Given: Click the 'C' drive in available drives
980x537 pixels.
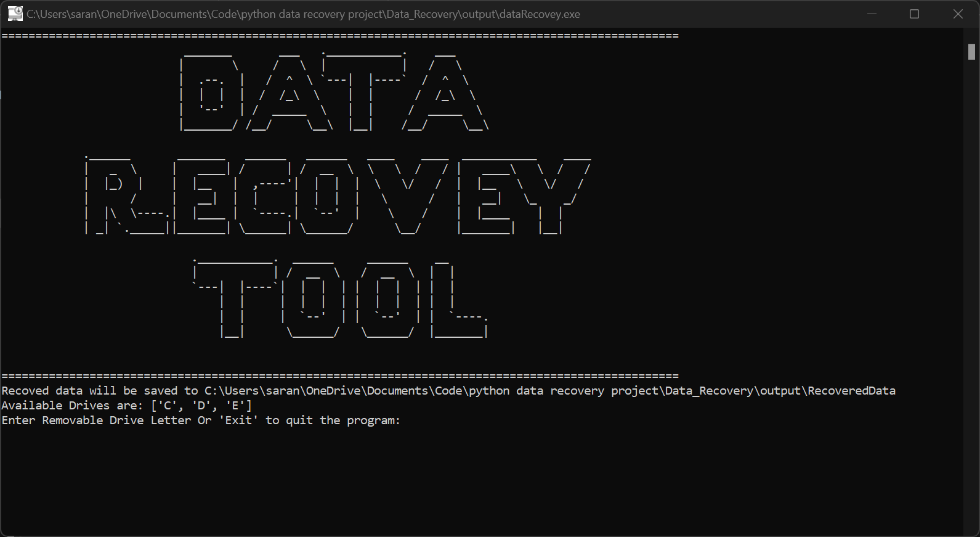Looking at the screenshot, I should (x=164, y=406).
